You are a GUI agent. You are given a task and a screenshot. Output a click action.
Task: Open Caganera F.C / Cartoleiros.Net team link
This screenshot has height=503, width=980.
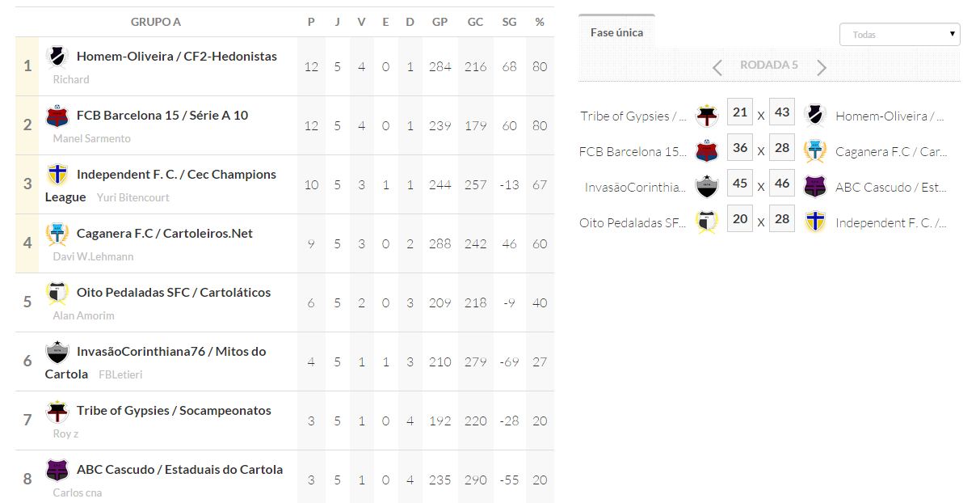point(164,234)
